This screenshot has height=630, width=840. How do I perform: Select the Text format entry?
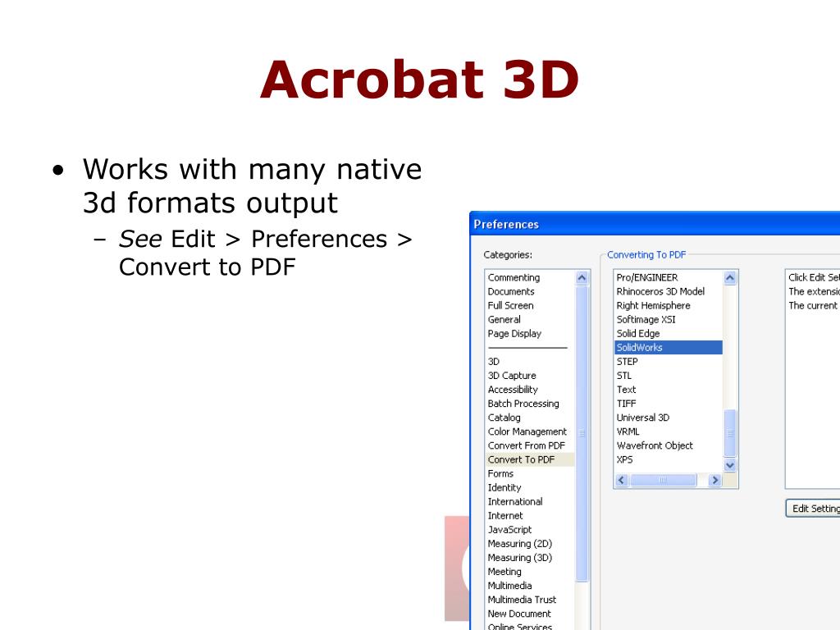[626, 390]
